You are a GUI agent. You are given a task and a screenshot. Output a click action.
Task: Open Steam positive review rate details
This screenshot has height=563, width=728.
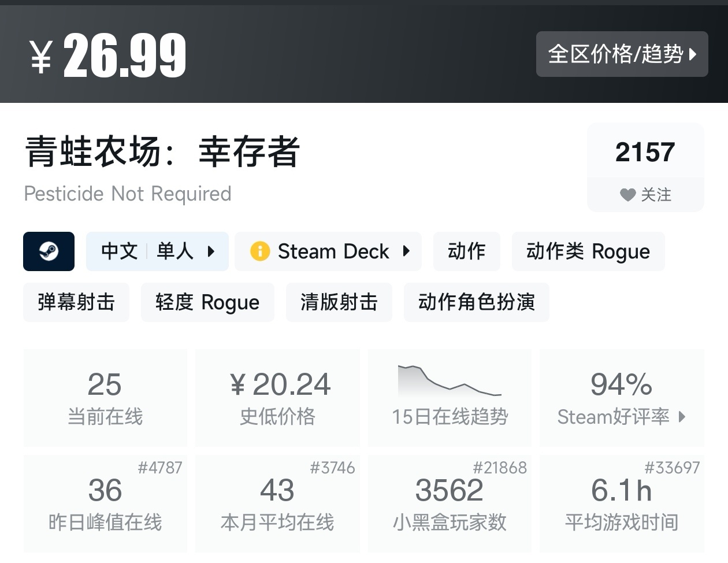[621, 398]
